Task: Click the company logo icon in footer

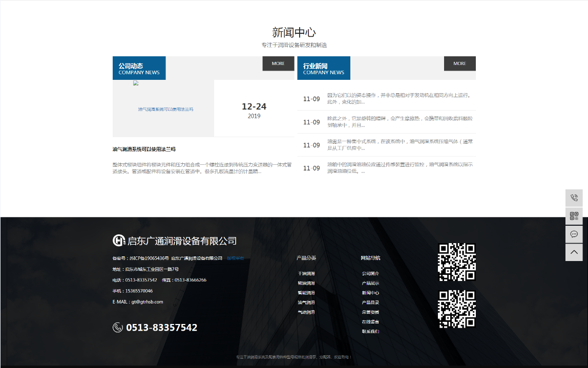Action: tap(119, 241)
